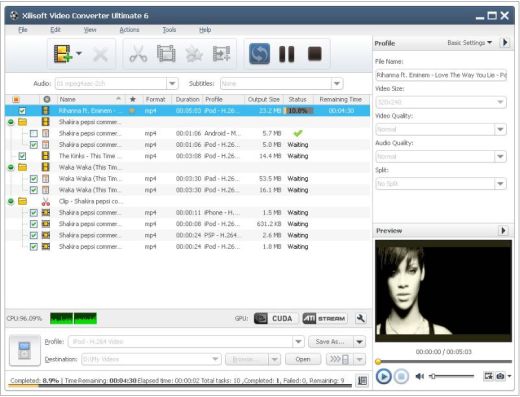
Task: Collapse the Clip - Shakira pepsi group
Action: pos(11,201)
